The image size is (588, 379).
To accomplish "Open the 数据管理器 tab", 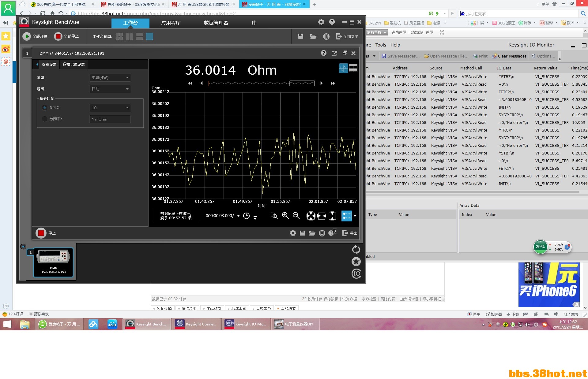I will click(216, 23).
